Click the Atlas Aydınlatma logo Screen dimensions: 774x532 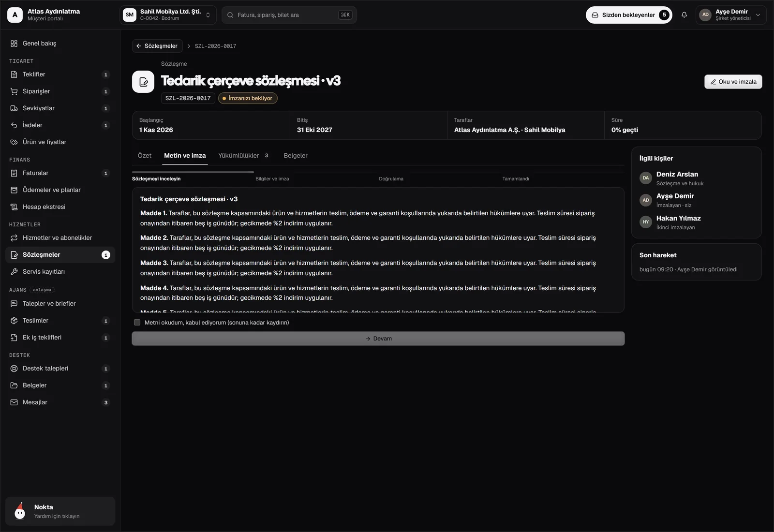(x=15, y=15)
